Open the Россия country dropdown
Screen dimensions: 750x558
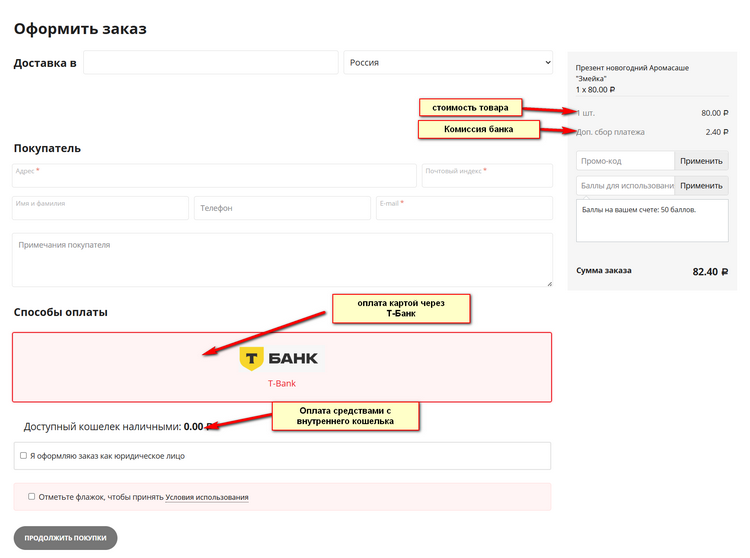tap(448, 63)
